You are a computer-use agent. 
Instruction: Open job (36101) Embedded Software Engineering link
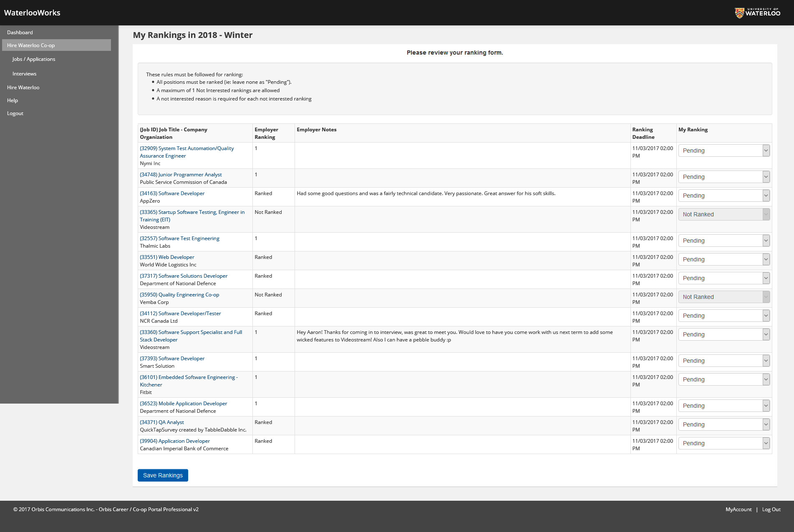[189, 381]
